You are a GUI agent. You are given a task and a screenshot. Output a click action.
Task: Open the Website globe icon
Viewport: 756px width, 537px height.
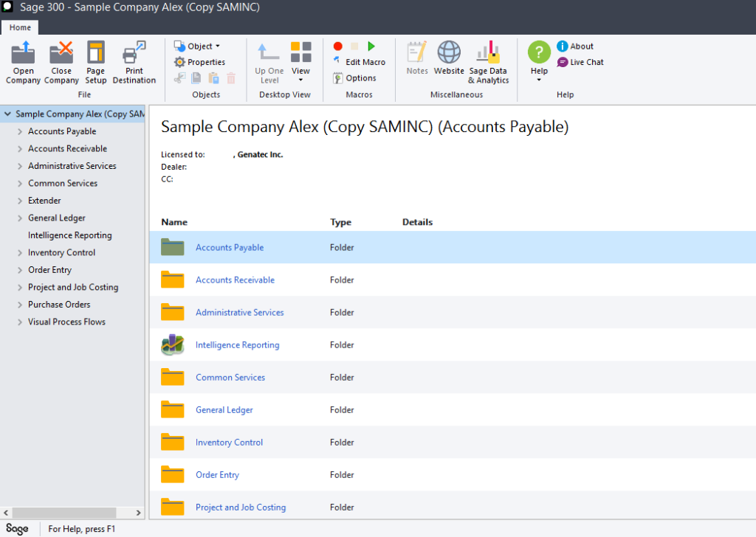pos(449,52)
